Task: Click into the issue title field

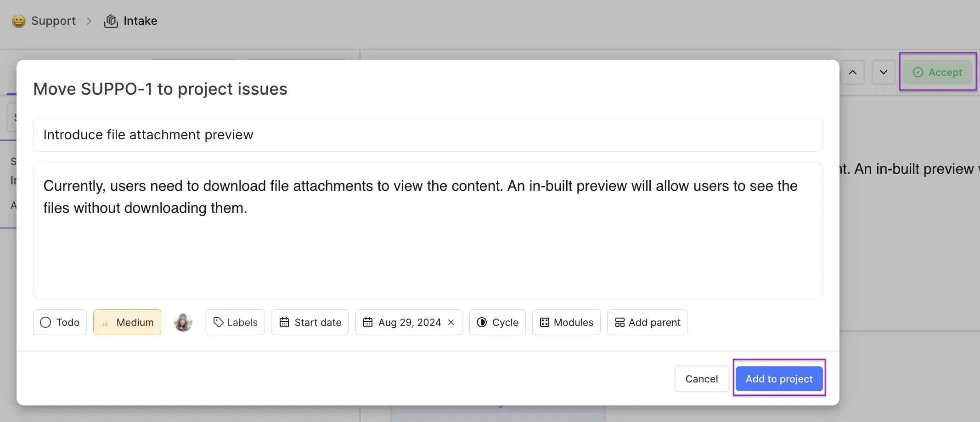Action: point(428,135)
